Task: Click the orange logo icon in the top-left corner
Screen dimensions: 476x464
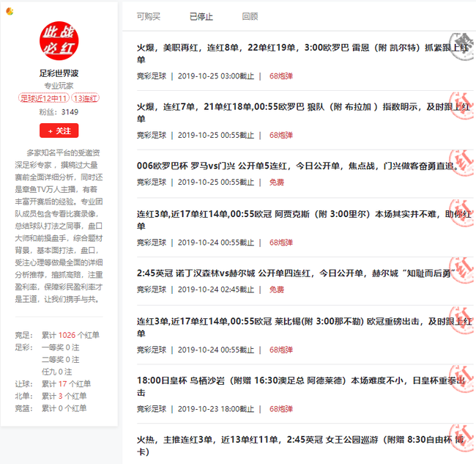Action: coord(10,11)
